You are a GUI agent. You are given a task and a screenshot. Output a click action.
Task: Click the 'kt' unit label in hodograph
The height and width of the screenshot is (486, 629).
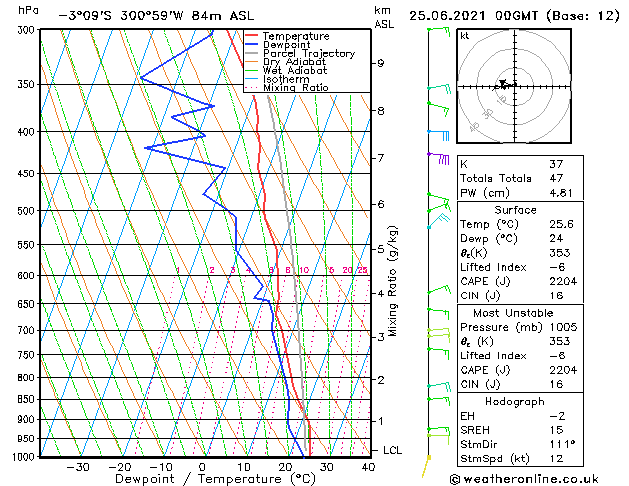[465, 36]
